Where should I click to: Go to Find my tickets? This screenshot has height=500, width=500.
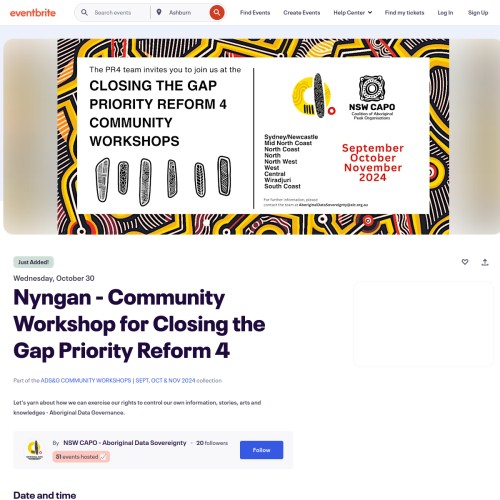[x=404, y=13]
